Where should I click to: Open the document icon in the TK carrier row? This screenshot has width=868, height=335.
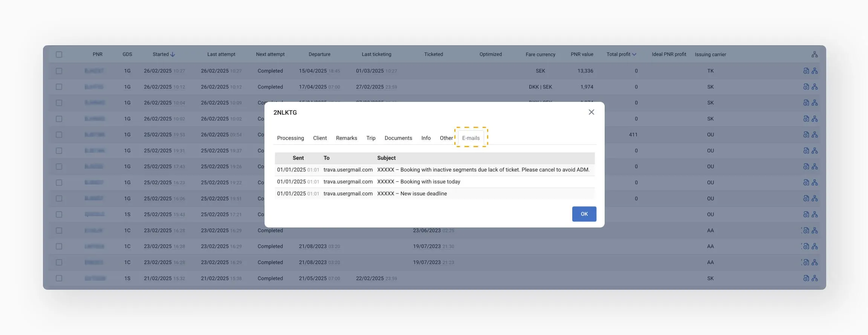coord(806,71)
